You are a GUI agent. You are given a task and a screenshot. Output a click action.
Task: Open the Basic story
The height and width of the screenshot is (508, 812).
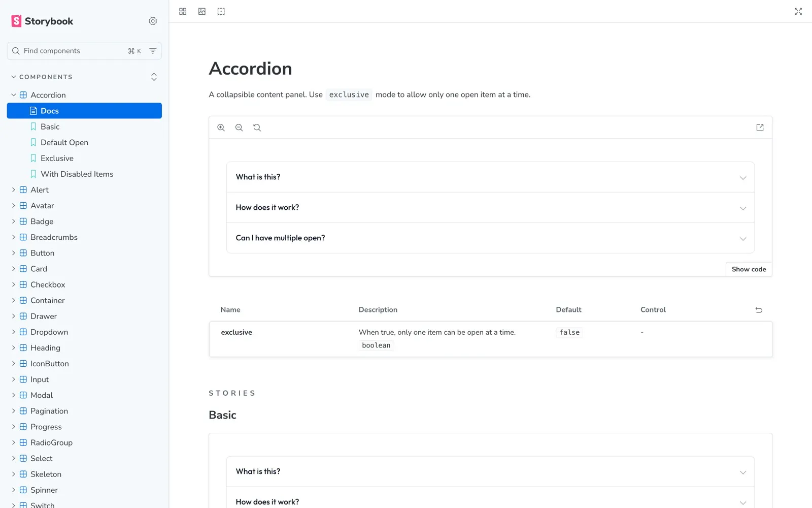[x=84, y=126]
